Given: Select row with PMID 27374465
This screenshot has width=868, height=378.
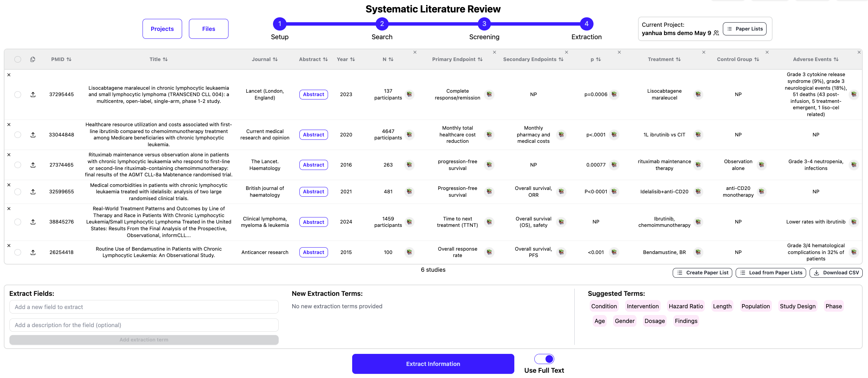Looking at the screenshot, I should (18, 165).
